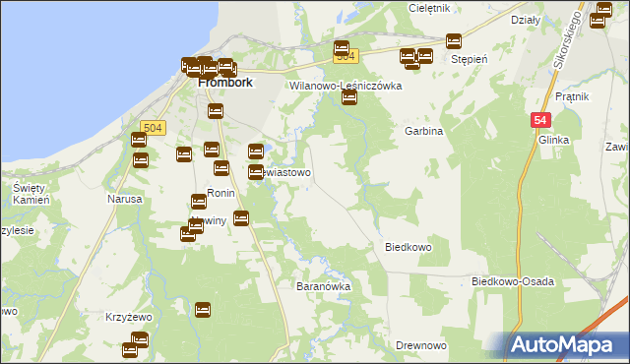This screenshot has width=630, height=364.
Task: Click the Garbina village label
Action: coord(424,131)
